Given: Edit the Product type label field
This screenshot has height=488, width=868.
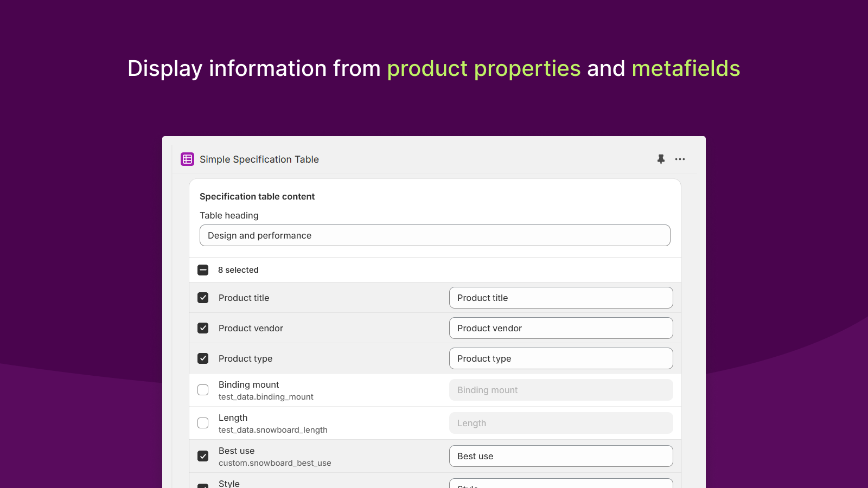Looking at the screenshot, I should click(x=561, y=358).
